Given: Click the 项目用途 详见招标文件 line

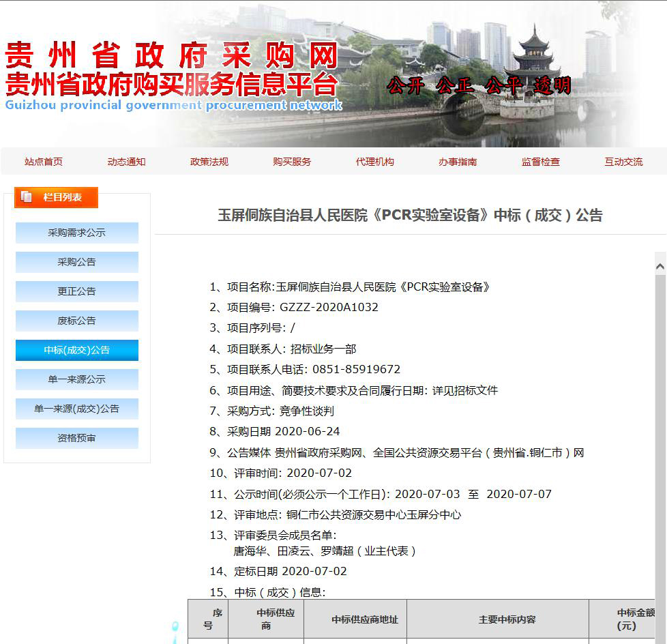Looking at the screenshot, I should click(353, 390).
